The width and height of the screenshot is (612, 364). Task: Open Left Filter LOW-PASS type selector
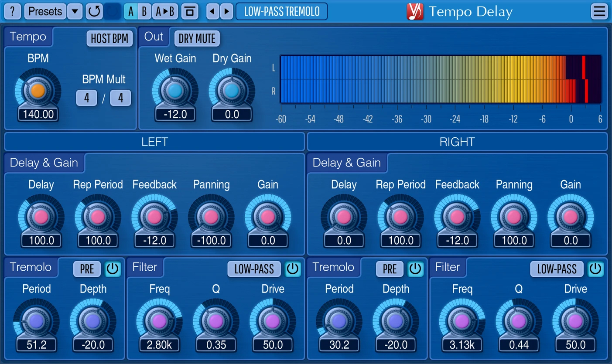pyautogui.click(x=254, y=269)
